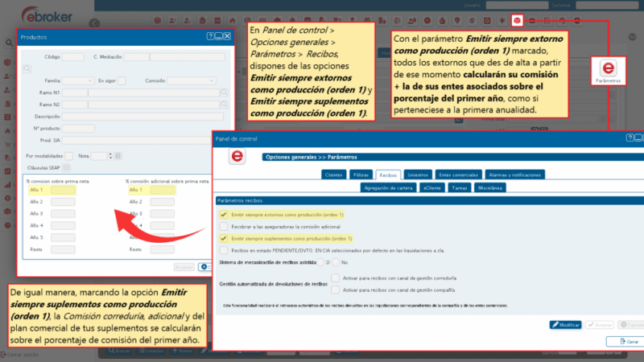Open the Cláusulas SEAP icon
This screenshot has height=362, width=644.
click(x=67, y=167)
